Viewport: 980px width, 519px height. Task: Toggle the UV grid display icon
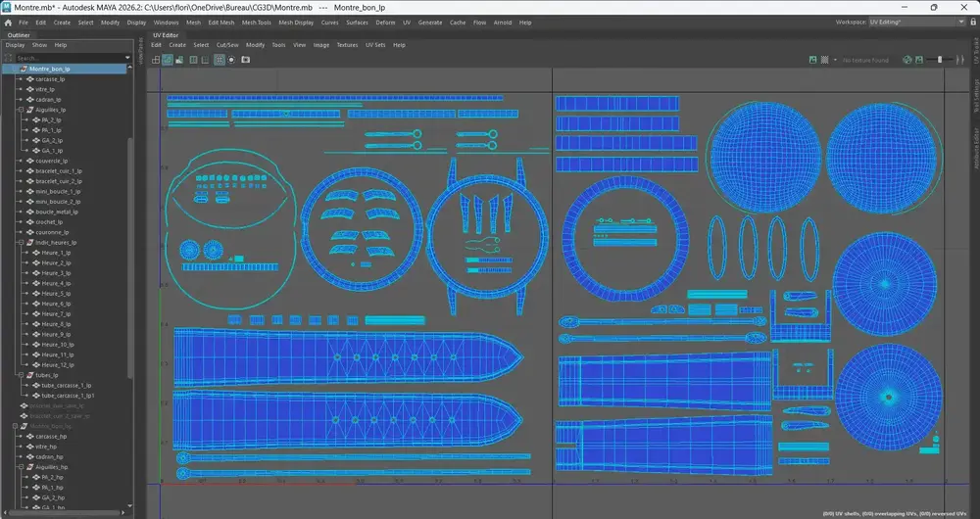pyautogui.click(x=220, y=60)
